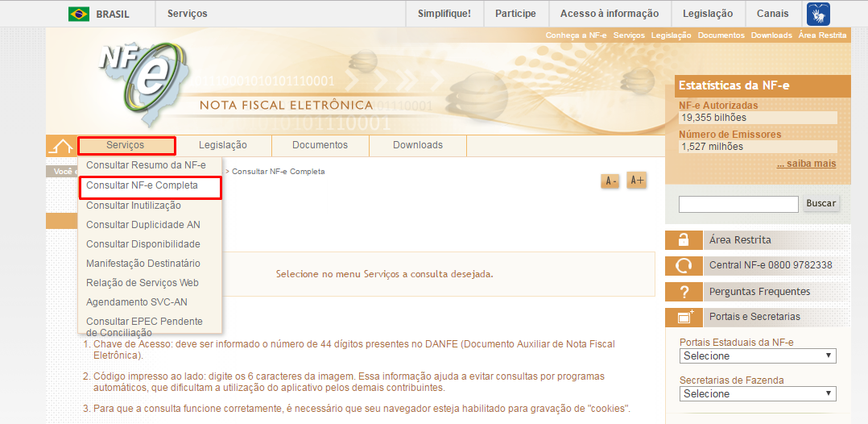868x424 pixels.
Task: Select Consultar Disponibilidade
Action: [143, 244]
